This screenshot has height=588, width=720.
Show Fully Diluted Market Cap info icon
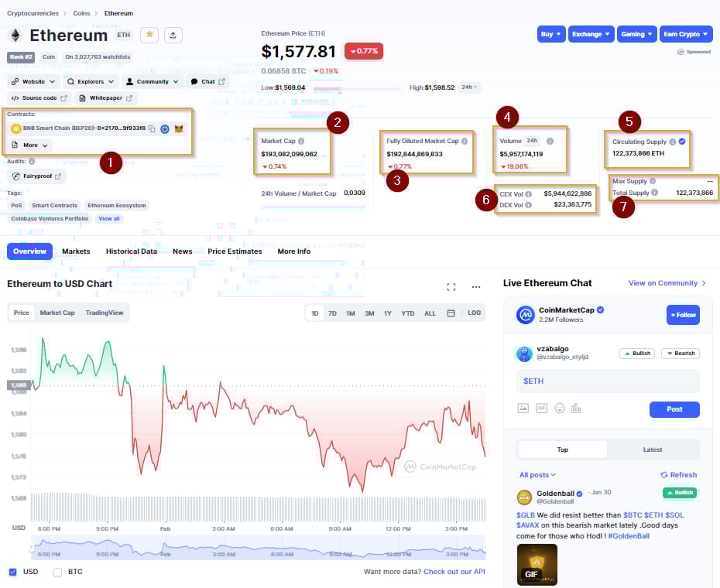pos(465,142)
